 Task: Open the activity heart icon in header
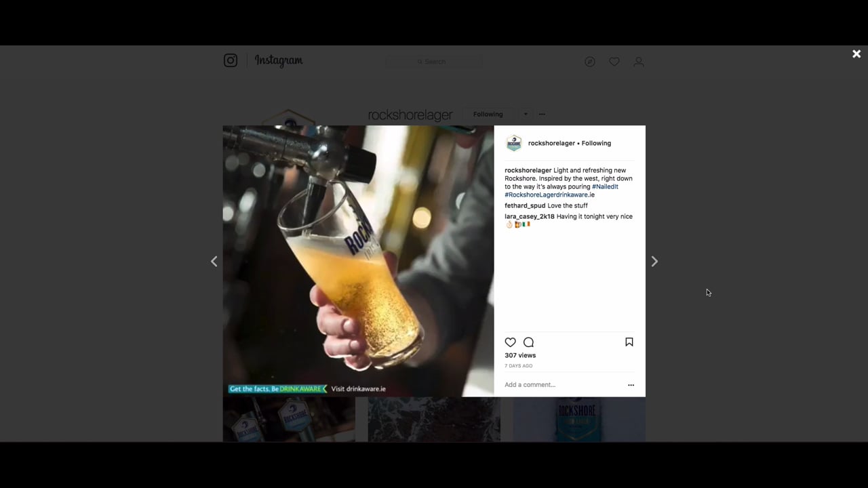tap(614, 62)
